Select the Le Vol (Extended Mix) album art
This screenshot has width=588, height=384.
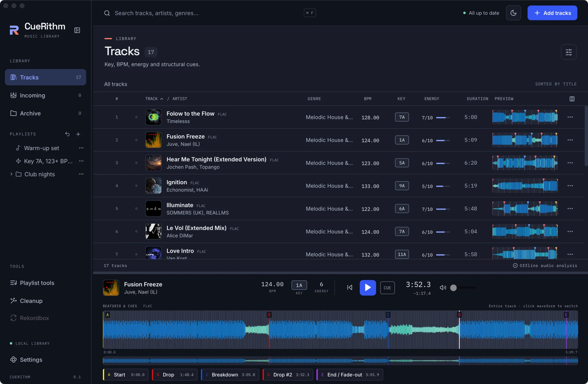point(153,231)
